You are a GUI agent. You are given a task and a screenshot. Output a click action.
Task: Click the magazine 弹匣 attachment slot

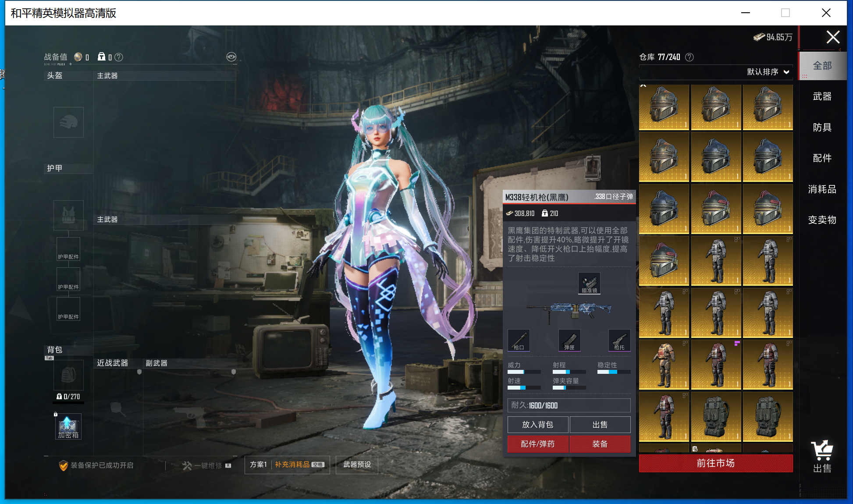coord(569,341)
